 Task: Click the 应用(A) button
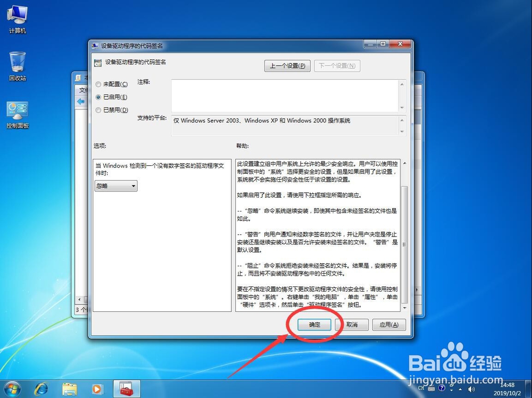389,325
